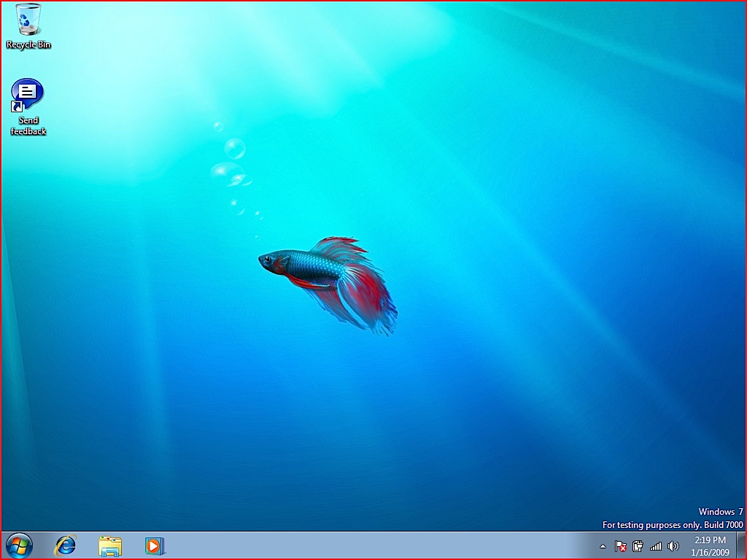Click the "Windows 7" watermark text

pyautogui.click(x=721, y=512)
